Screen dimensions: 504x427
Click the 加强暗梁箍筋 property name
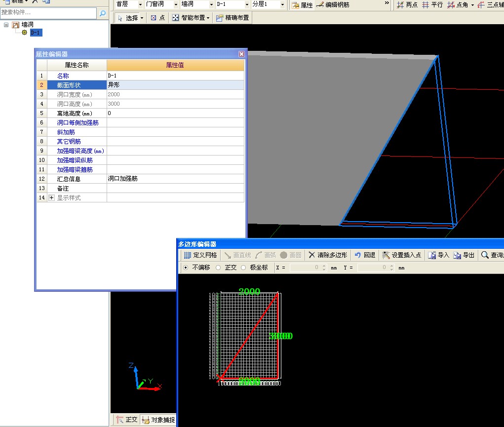tap(75, 169)
